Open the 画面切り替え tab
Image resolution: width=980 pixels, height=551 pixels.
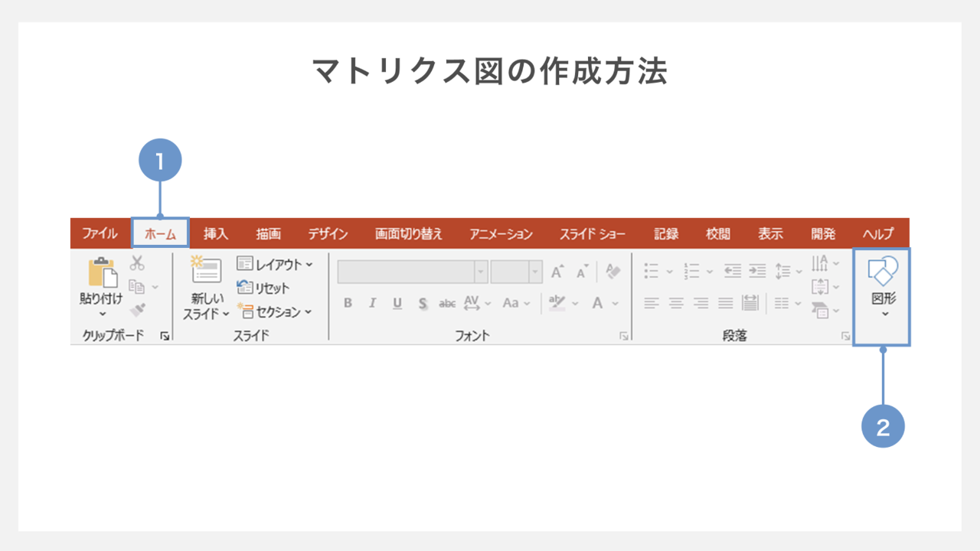coord(409,233)
